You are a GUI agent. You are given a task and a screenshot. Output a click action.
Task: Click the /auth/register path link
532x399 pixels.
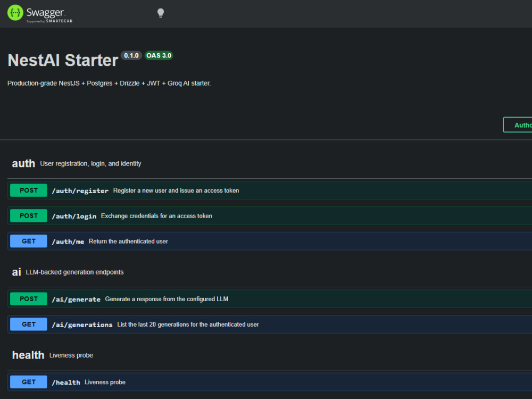pos(80,190)
